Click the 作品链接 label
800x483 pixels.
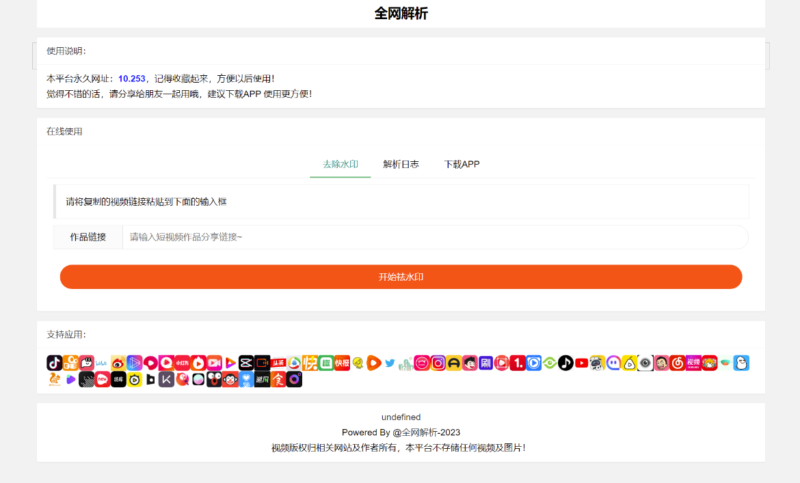click(x=88, y=237)
